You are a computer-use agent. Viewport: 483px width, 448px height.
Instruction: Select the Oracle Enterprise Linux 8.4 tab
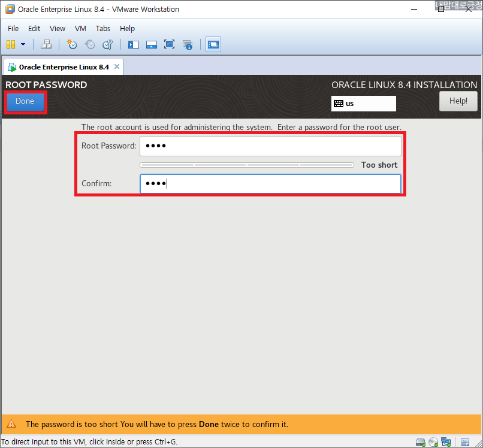coord(64,67)
